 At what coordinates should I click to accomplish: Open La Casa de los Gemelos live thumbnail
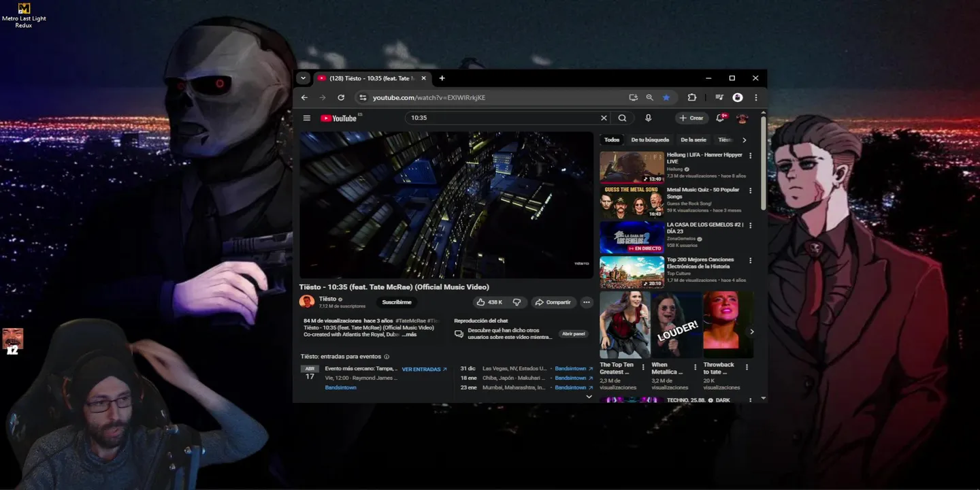pyautogui.click(x=632, y=238)
